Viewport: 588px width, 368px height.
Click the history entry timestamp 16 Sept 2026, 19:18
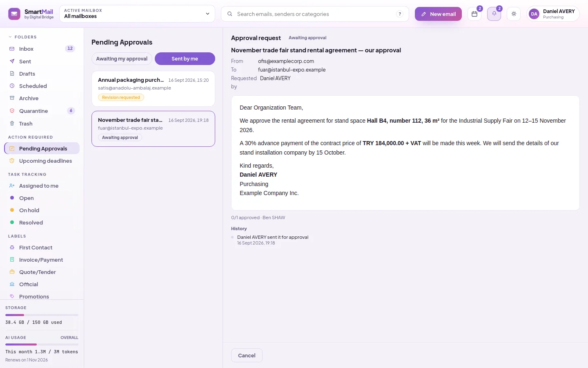point(256,243)
